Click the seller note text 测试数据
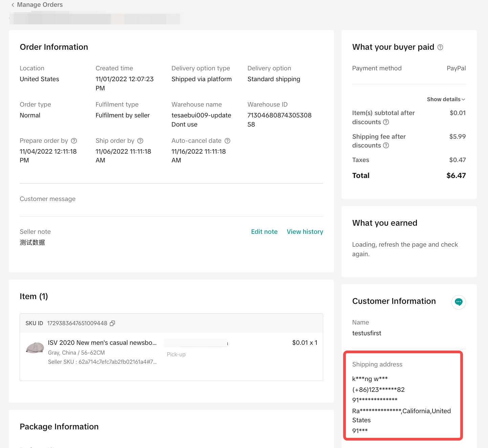This screenshot has height=448, width=488. tap(32, 243)
